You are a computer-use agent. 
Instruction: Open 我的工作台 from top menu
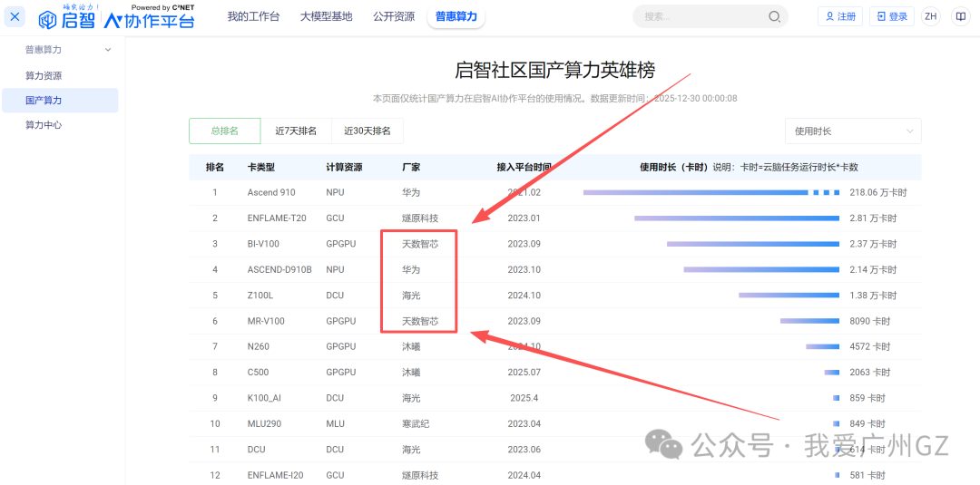[x=253, y=16]
